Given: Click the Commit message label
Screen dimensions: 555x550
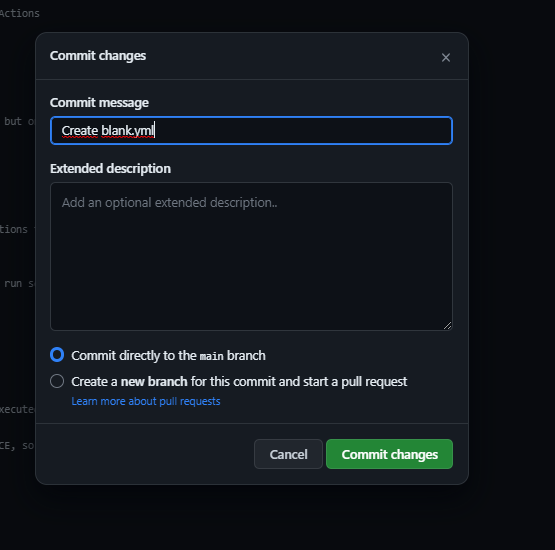Looking at the screenshot, I should click(99, 103).
